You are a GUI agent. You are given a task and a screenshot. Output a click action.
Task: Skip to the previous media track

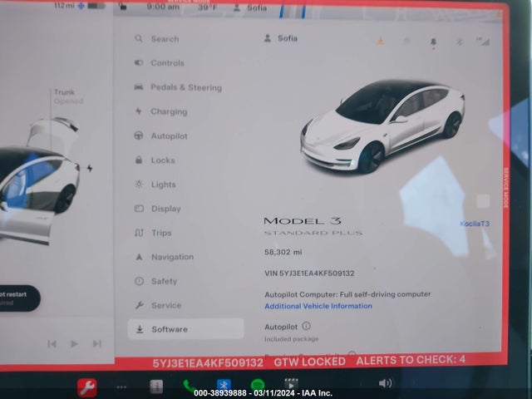click(x=52, y=344)
